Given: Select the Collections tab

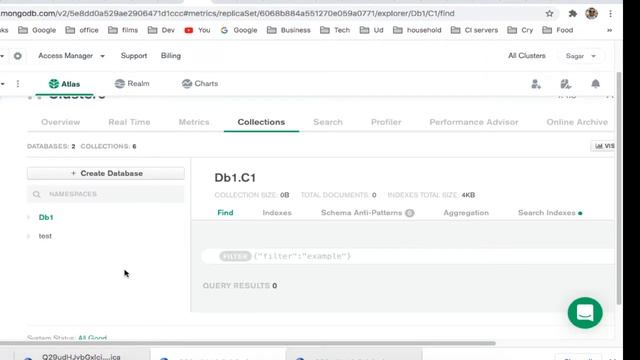Looking at the screenshot, I should point(261,122).
